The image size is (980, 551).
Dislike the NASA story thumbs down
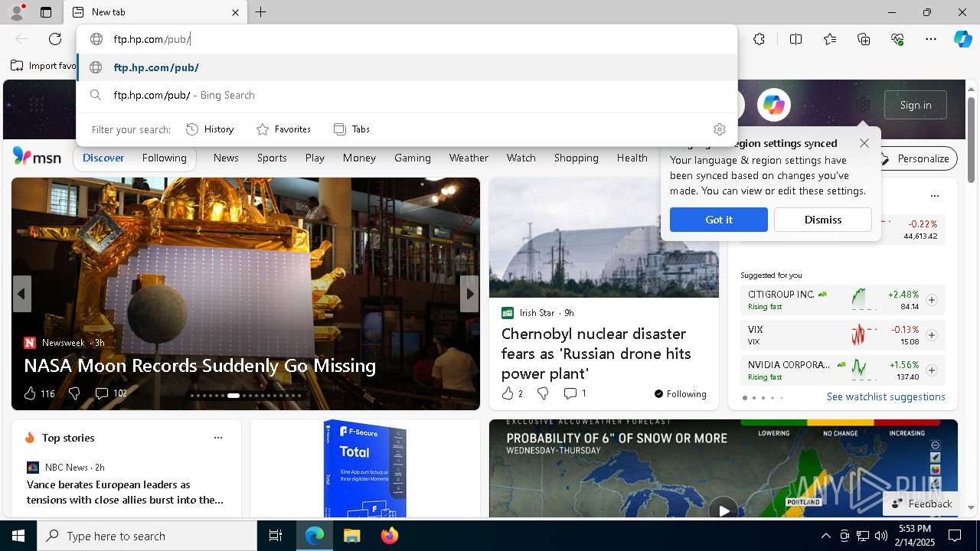[74, 393]
